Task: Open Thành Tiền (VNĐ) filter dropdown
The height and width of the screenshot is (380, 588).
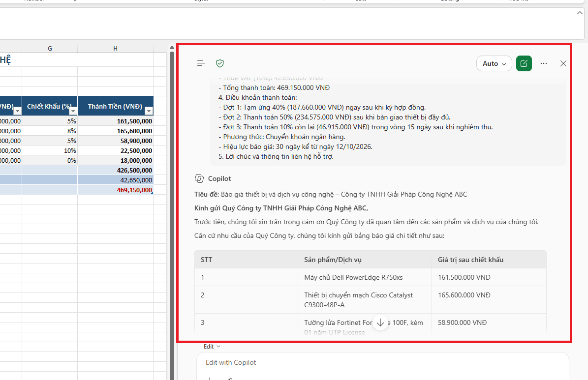Action: tap(149, 111)
